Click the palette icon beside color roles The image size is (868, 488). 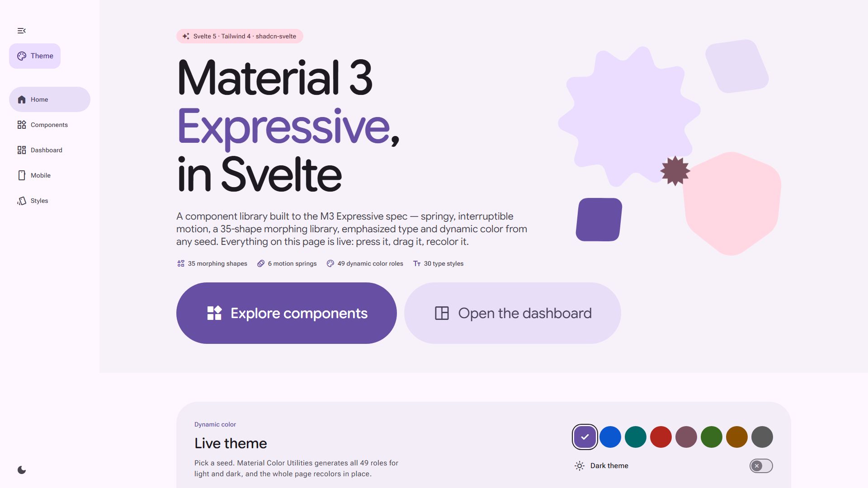point(330,263)
